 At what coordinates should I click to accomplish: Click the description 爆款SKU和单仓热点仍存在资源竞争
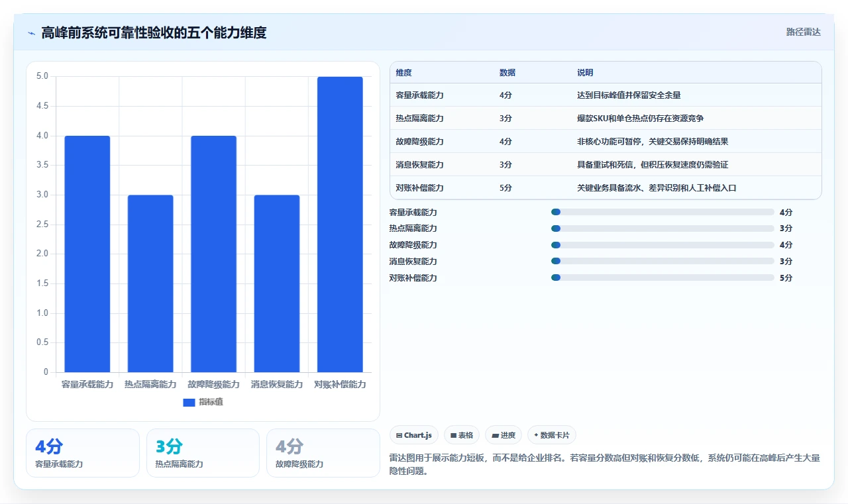click(640, 119)
